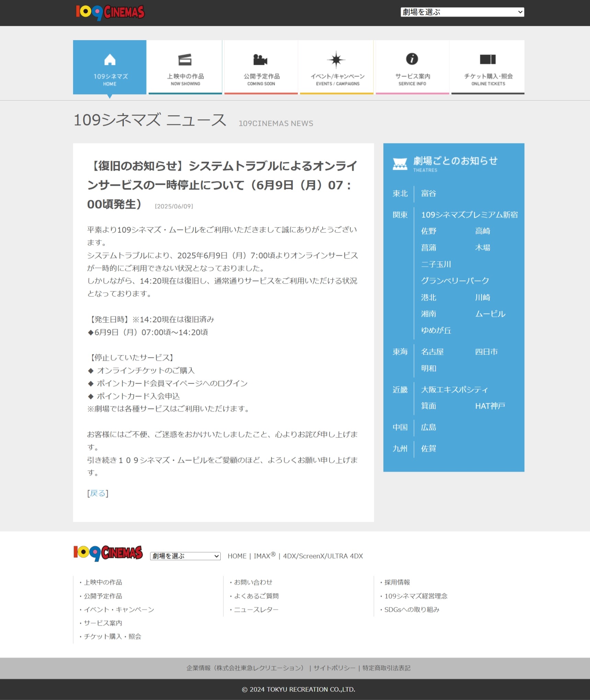Click footer イベント・キャンペーン link
The image size is (590, 700).
pos(119,610)
